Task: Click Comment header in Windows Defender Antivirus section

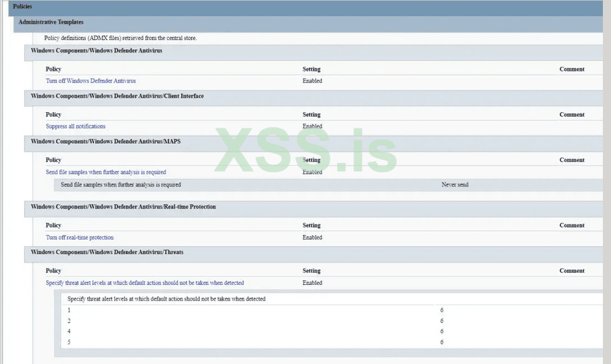Action: click(572, 70)
